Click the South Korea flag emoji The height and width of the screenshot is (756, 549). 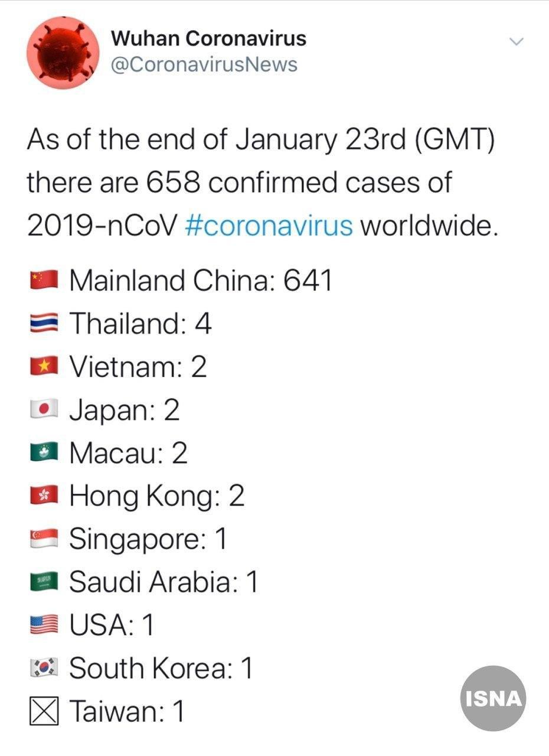44,669
